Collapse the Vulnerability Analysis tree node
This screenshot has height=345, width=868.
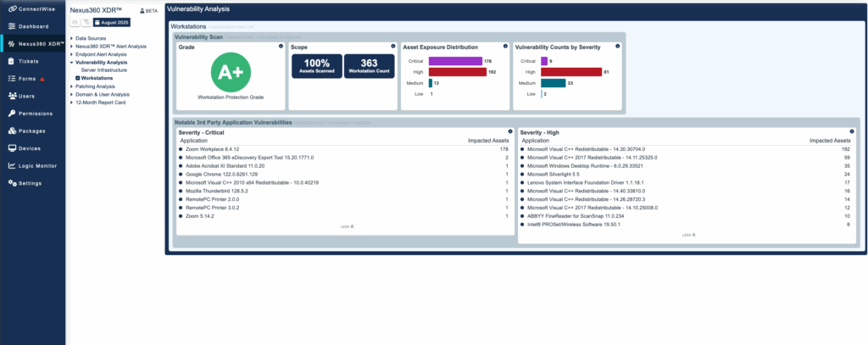coord(72,63)
